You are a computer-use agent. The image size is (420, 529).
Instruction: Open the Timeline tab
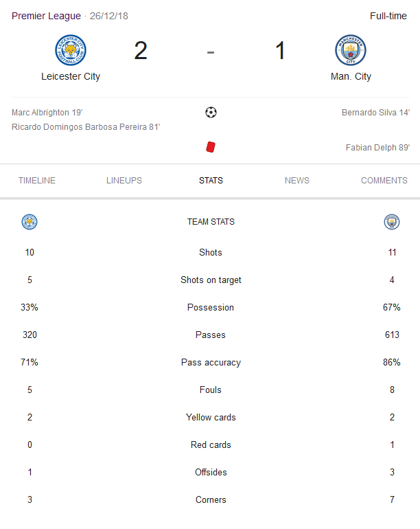37,181
